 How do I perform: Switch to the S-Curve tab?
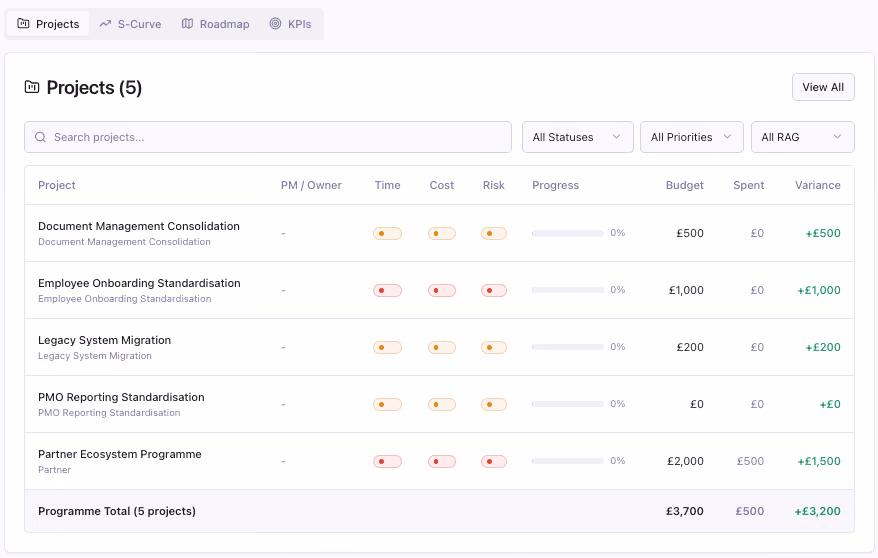[x=130, y=24]
